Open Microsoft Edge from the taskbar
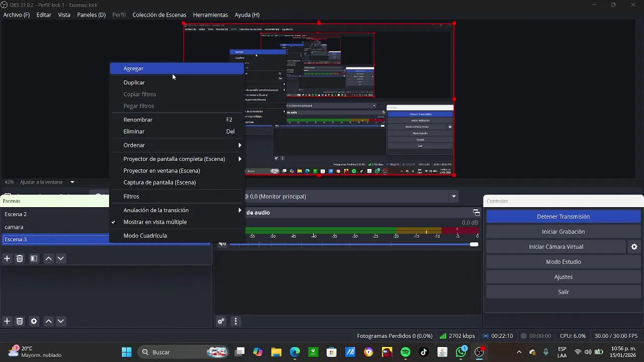 294,352
